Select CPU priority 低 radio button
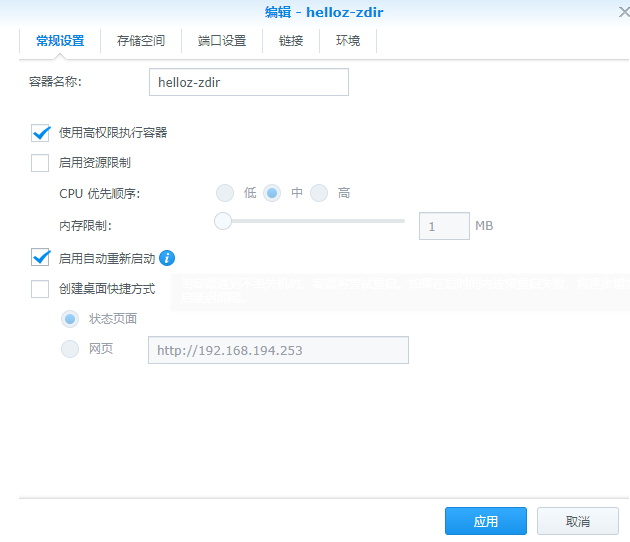630x542 pixels. (225, 193)
